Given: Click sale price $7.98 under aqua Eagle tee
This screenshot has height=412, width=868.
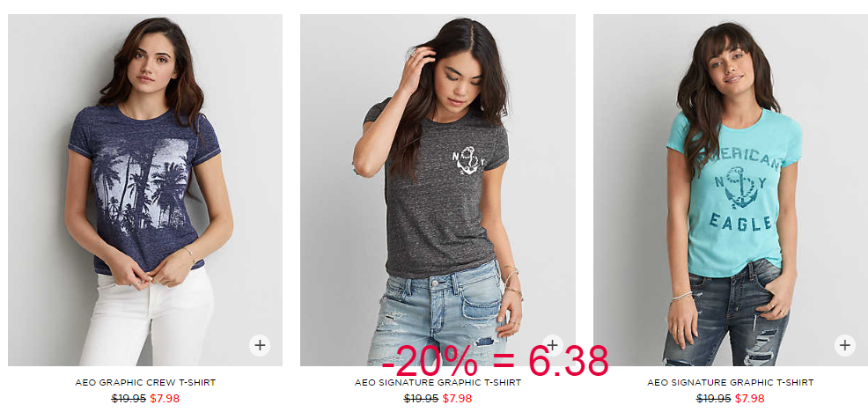Looking at the screenshot, I should 749,399.
